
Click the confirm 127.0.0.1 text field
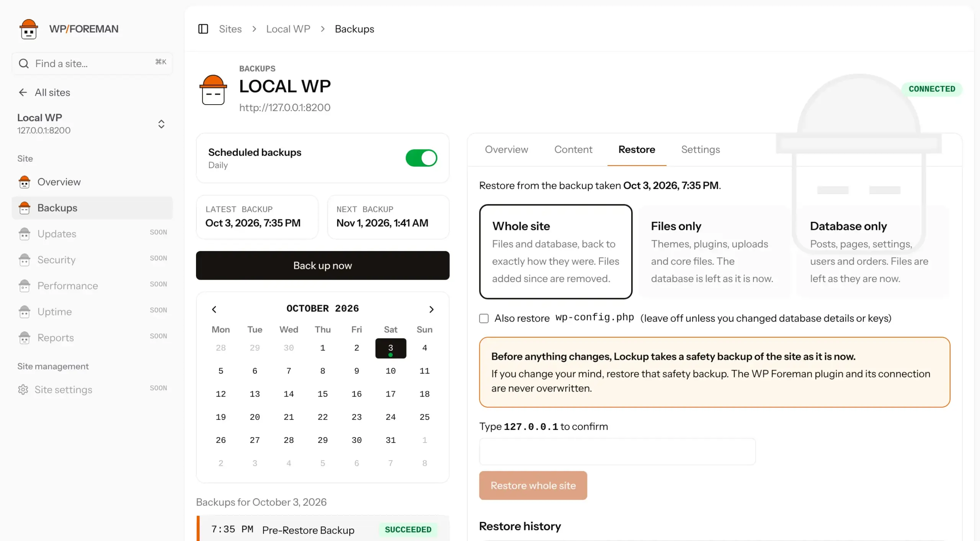coord(617,452)
